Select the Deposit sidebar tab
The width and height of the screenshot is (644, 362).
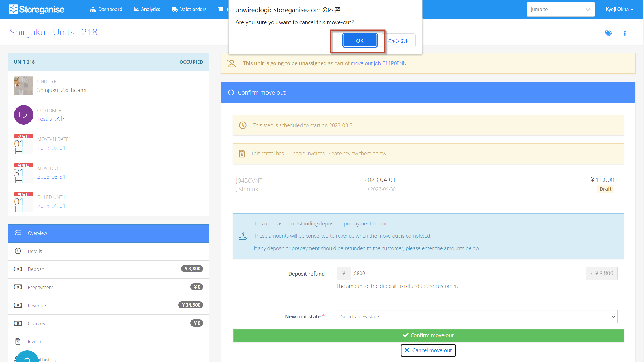pyautogui.click(x=108, y=269)
